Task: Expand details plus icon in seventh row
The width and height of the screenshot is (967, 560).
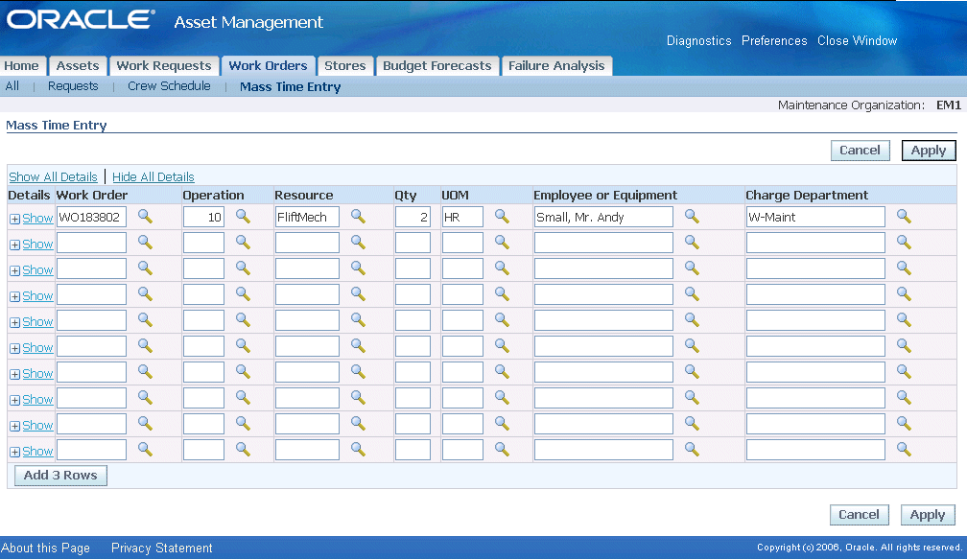Action: pyautogui.click(x=14, y=374)
